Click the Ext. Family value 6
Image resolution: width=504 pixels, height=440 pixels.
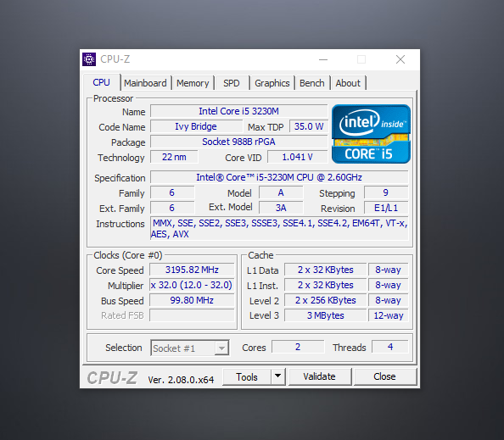(x=172, y=208)
